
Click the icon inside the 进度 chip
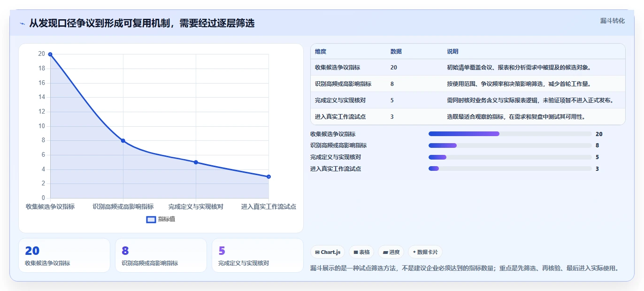click(385, 252)
